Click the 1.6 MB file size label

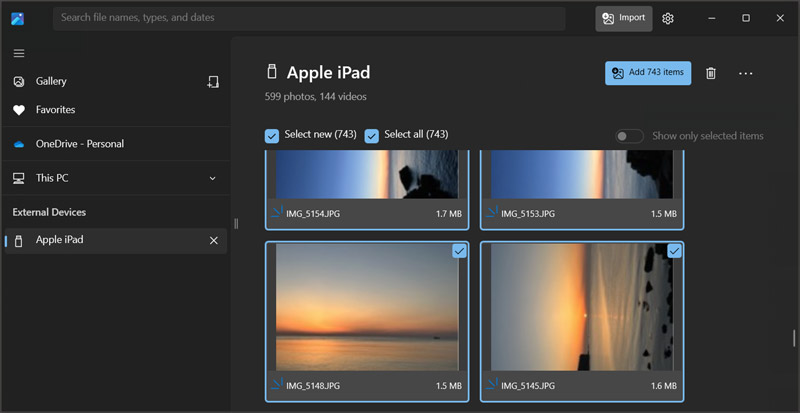[664, 386]
